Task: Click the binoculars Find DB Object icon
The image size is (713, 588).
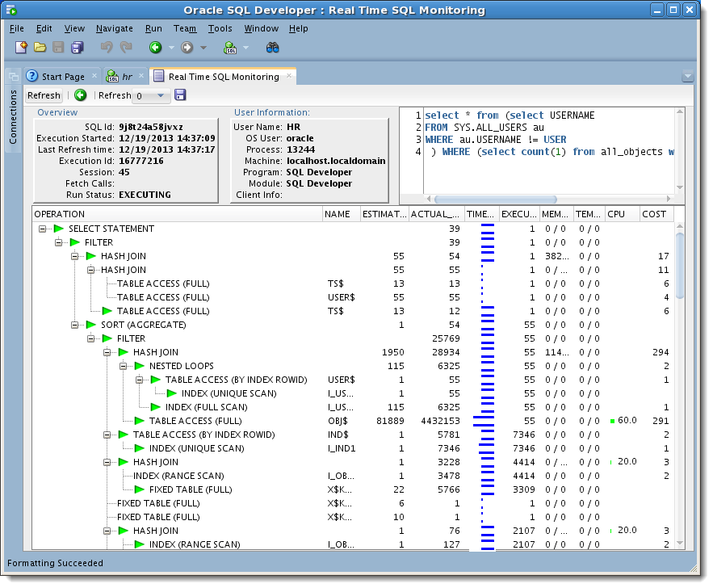Action: pos(273,48)
